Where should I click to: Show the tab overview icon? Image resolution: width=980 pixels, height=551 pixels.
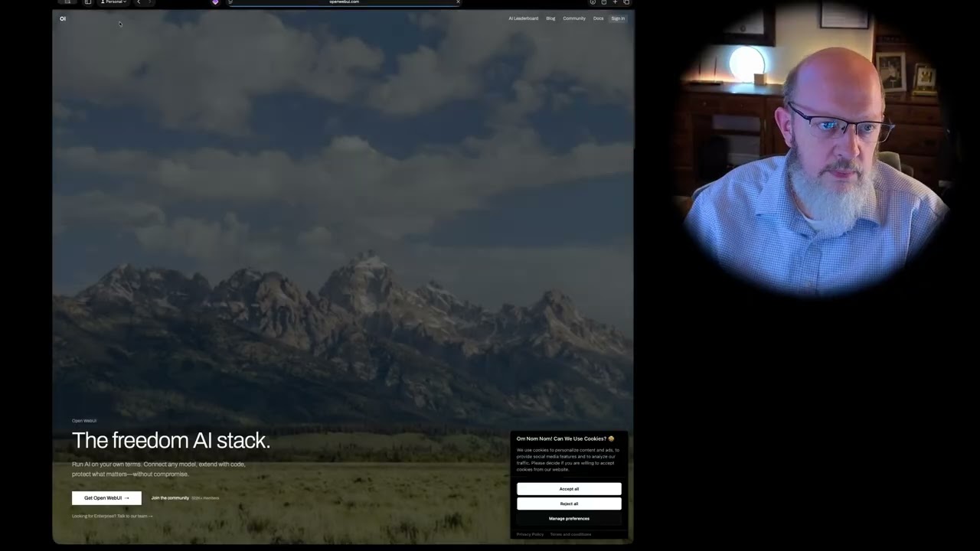point(626,2)
